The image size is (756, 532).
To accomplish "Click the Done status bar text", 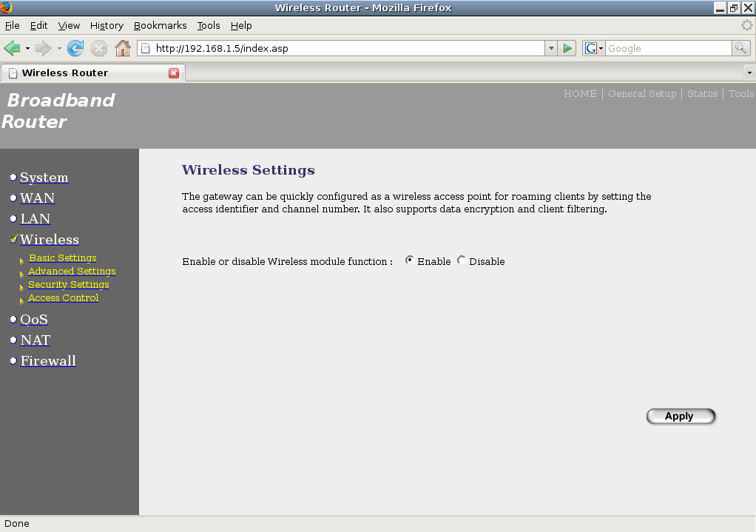I will tap(17, 524).
